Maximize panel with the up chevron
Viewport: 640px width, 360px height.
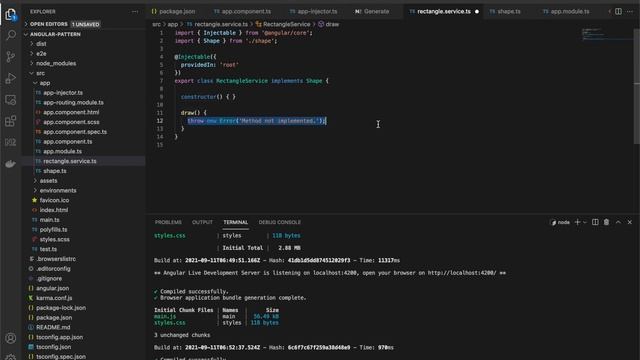click(618, 222)
